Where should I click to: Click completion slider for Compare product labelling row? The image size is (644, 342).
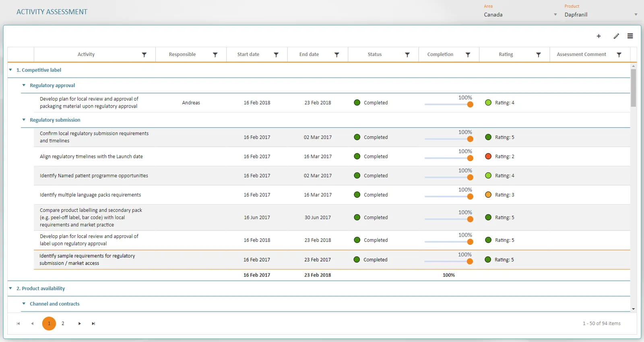[449, 219]
